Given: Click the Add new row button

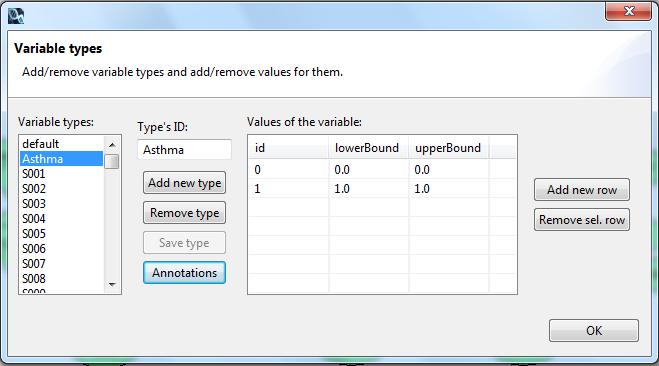Looking at the screenshot, I should (x=582, y=190).
